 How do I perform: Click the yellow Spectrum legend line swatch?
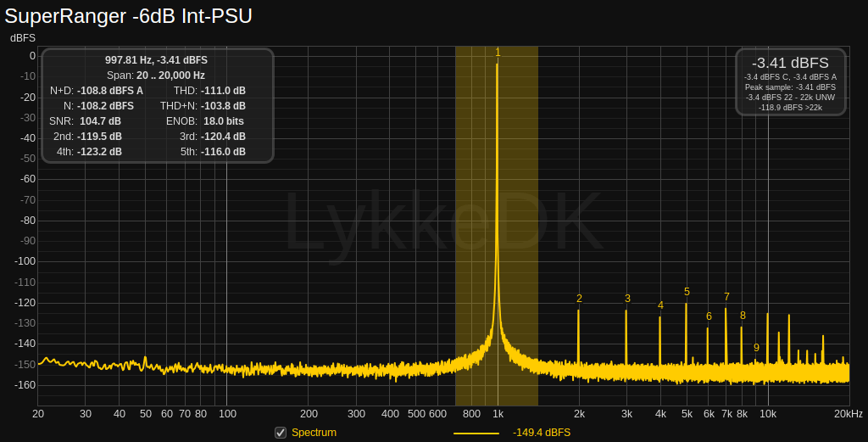(476, 434)
